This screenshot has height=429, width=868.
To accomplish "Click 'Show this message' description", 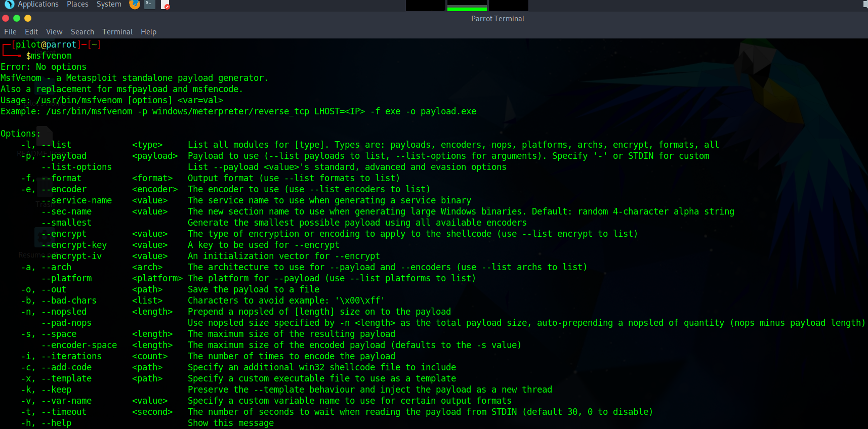I will click(x=231, y=423).
